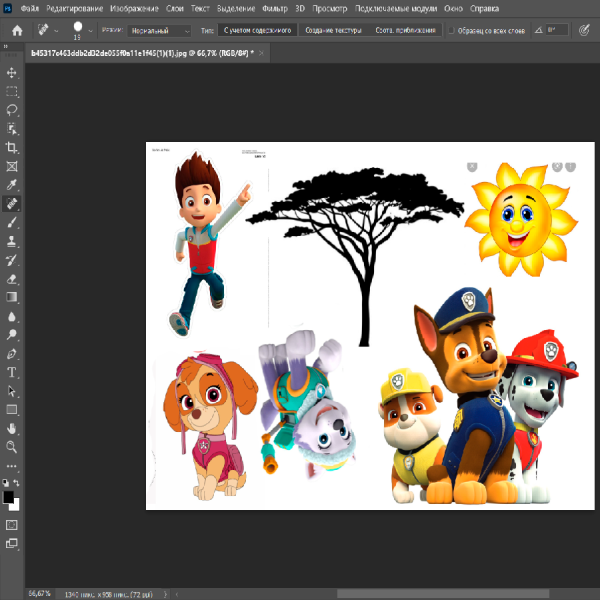This screenshot has height=600, width=600.
Task: Open the 'Изображение' menu
Action: coord(131,8)
